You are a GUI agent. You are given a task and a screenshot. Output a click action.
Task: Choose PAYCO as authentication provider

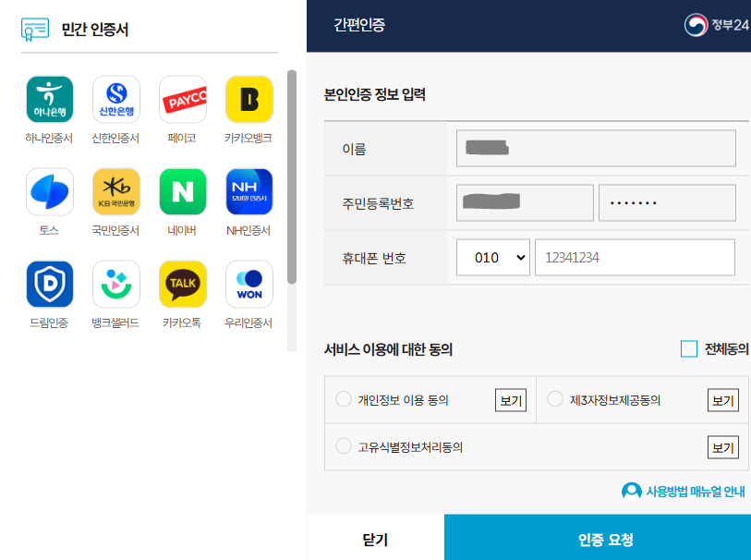click(x=182, y=98)
